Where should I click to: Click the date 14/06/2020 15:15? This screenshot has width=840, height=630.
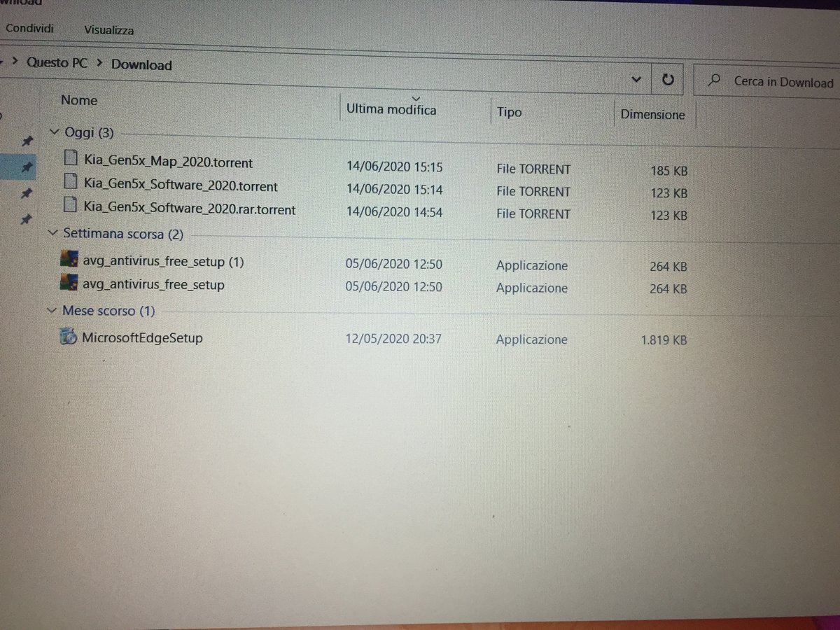coord(395,167)
